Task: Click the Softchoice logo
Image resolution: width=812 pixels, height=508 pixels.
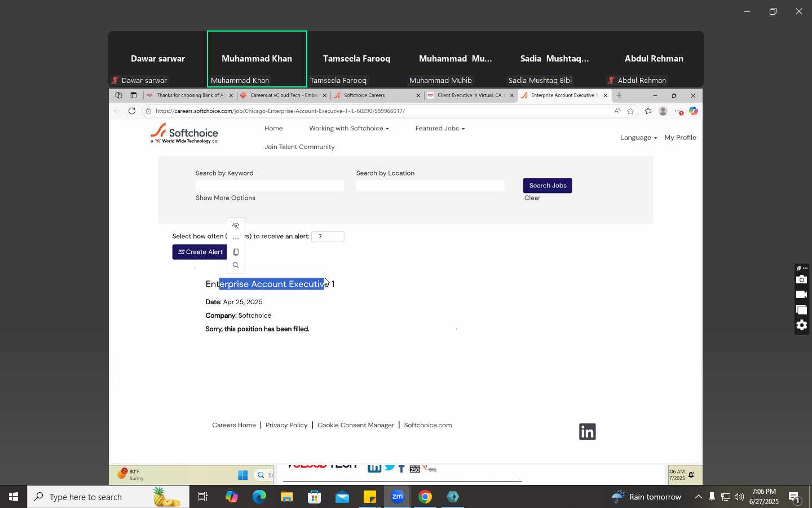Action: point(184,133)
